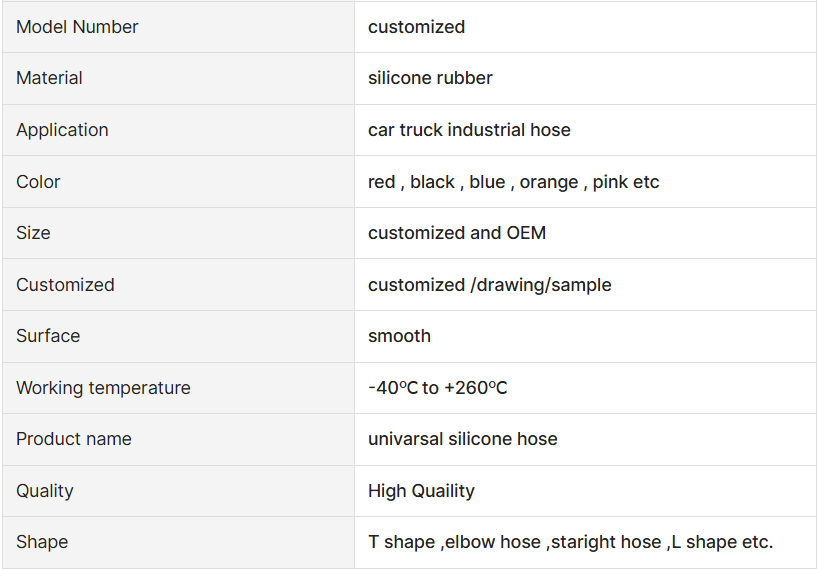
Task: Click the Product name label
Action: [74, 439]
